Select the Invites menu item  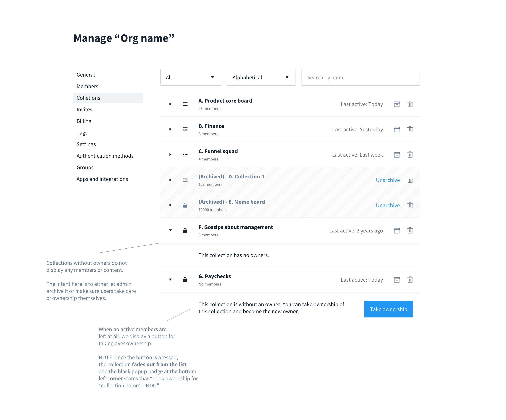84,110
